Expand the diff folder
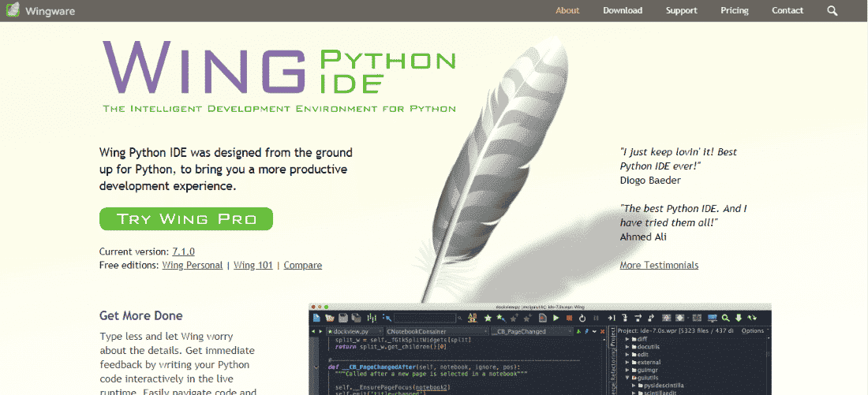The image size is (868, 395). 627,339
